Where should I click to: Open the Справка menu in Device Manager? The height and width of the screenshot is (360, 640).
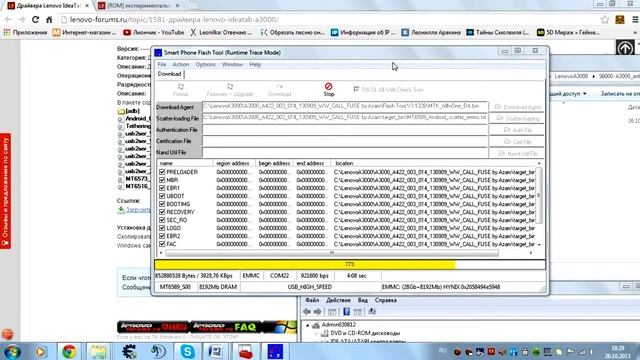(x=386, y=300)
